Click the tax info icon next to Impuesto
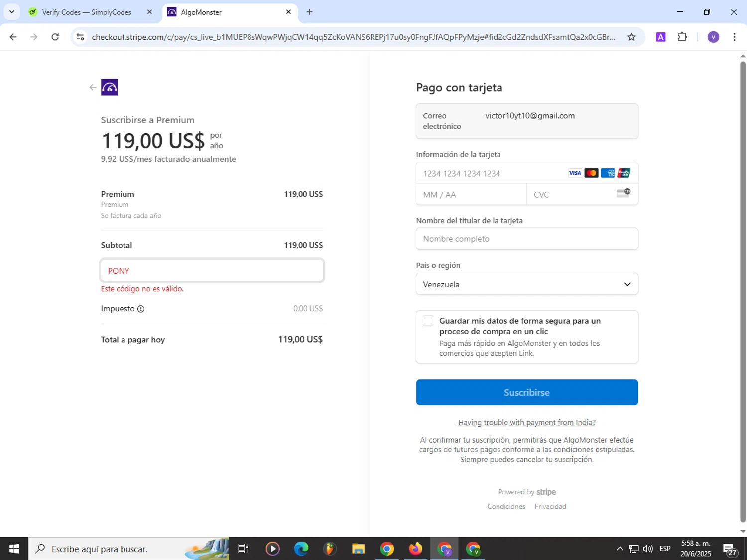747x560 pixels. [141, 309]
